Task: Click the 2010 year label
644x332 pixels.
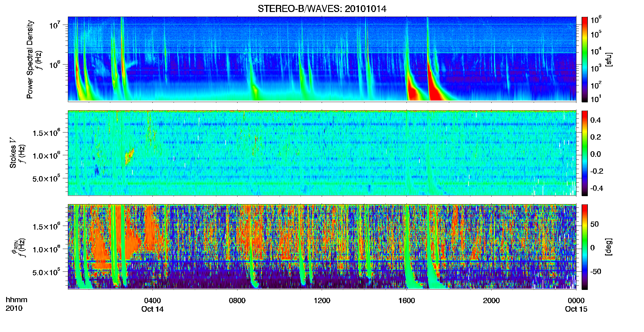Action: (14, 308)
